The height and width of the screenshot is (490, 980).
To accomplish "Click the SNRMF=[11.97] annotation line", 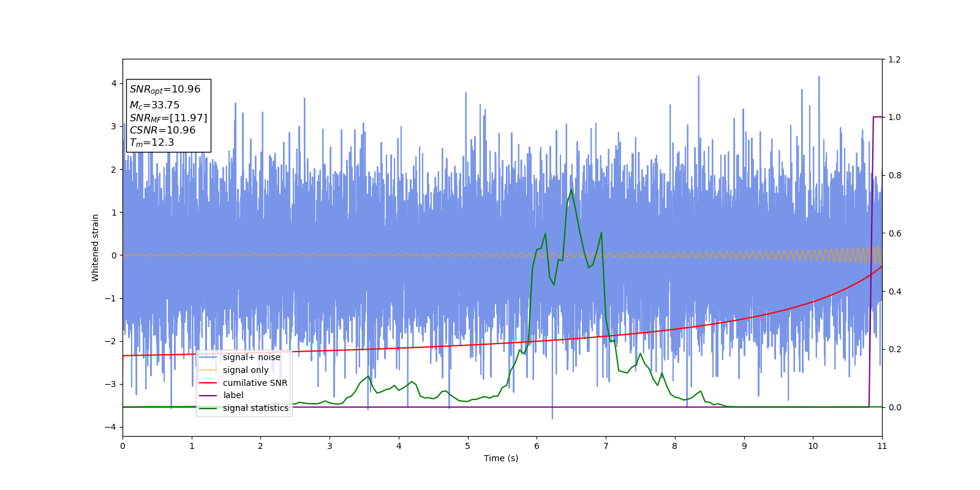I will click(168, 118).
